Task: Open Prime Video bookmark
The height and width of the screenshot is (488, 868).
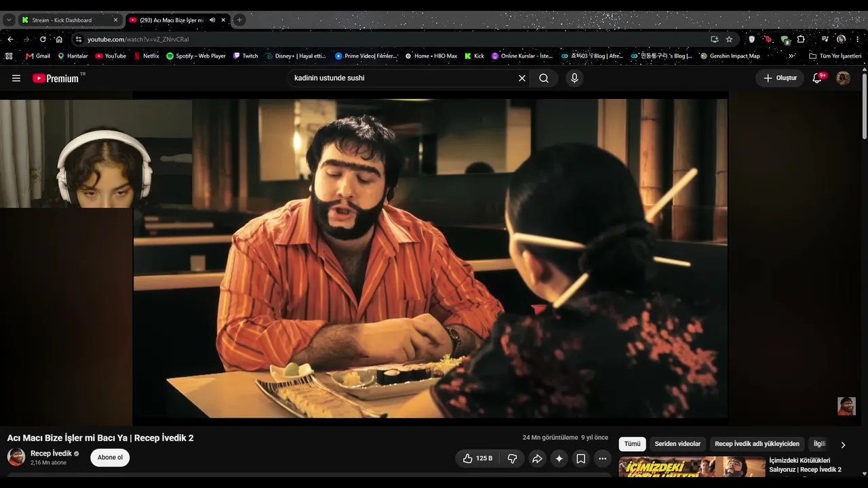Action: point(366,56)
